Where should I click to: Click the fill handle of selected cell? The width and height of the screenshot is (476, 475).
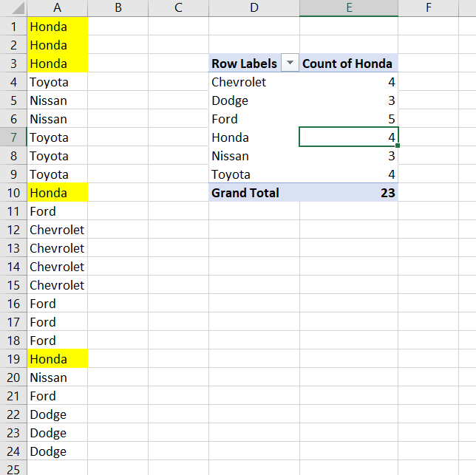point(398,146)
